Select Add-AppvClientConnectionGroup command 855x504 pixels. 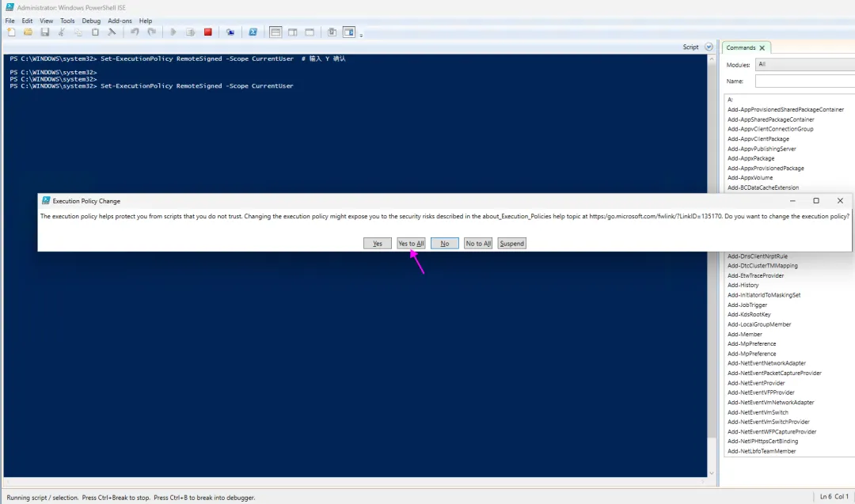[770, 129]
